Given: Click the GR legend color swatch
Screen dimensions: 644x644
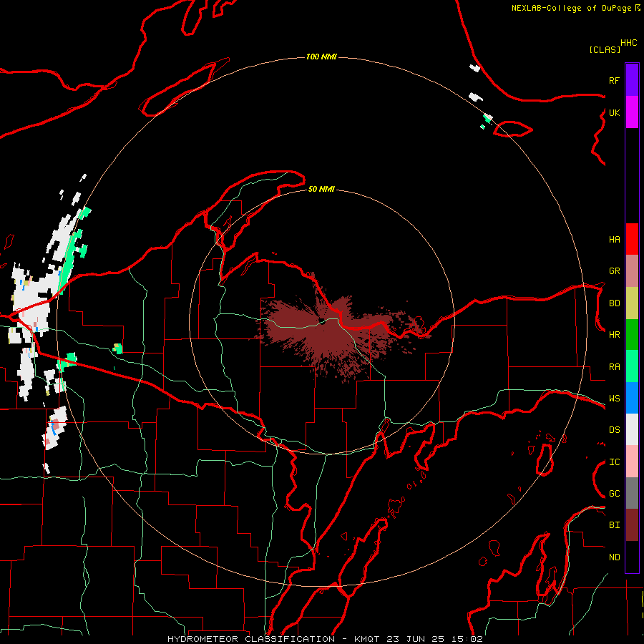Looking at the screenshot, I should [632, 271].
